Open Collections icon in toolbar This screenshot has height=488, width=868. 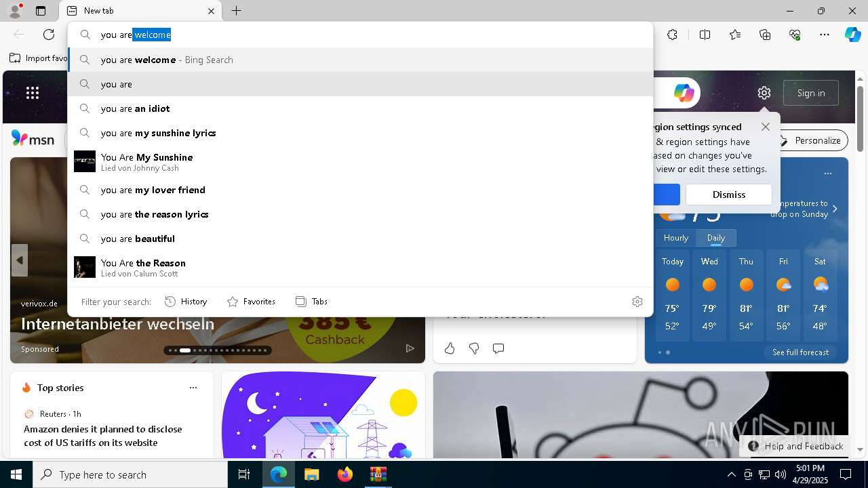(x=765, y=35)
